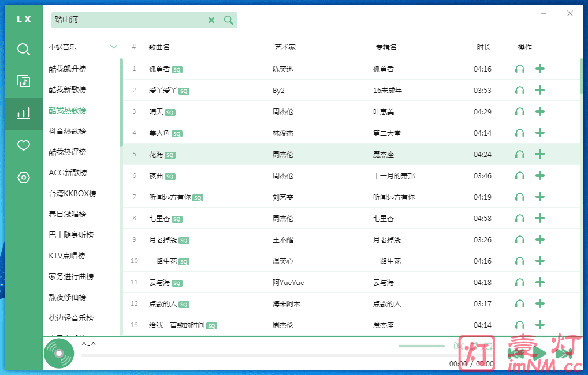Skip to next track in player bar
This screenshot has height=375, width=588.
click(563, 354)
